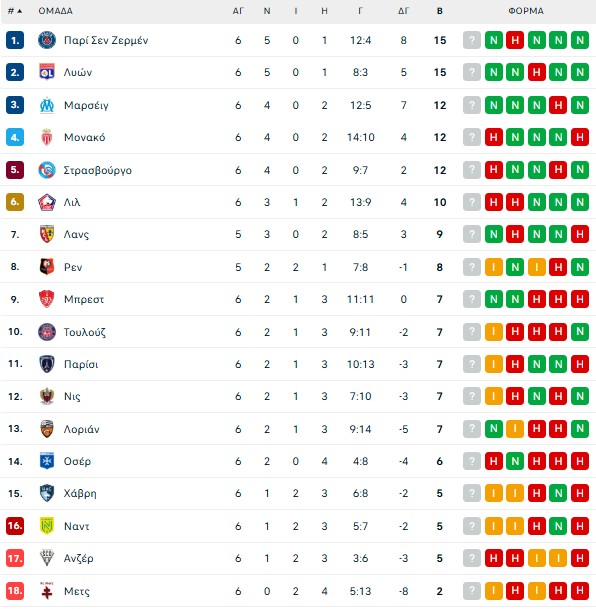Select the Monaco team badge

click(47, 137)
